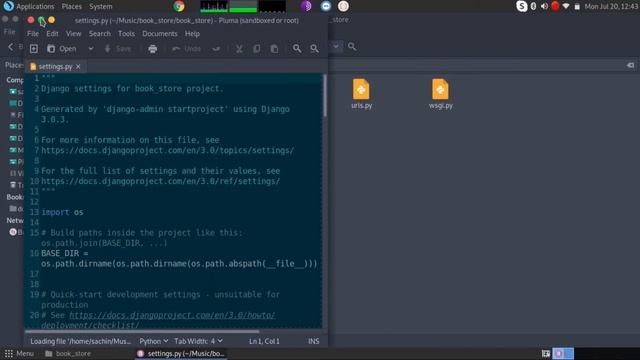Viewport: 640px width, 360px height.
Task: Click the Ln 1, Col 1 status entry
Action: tap(264, 341)
